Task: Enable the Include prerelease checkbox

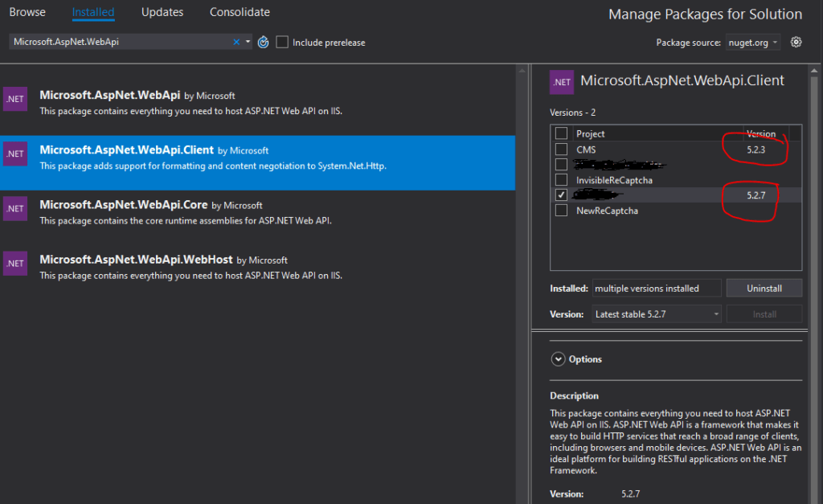Action: (x=282, y=42)
